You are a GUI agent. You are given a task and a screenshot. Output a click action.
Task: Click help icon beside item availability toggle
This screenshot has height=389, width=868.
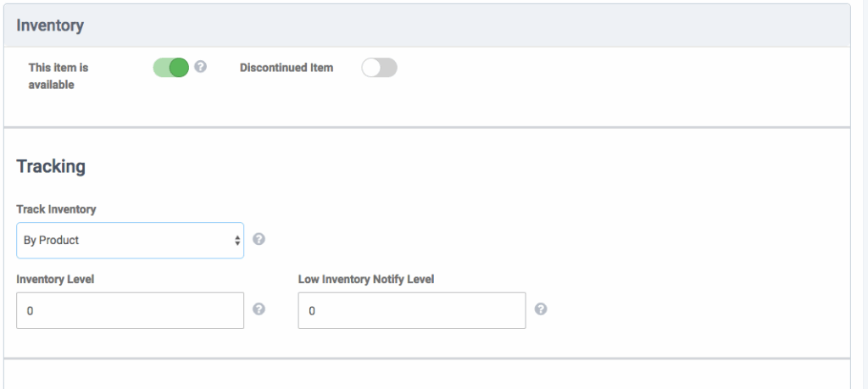click(x=201, y=67)
